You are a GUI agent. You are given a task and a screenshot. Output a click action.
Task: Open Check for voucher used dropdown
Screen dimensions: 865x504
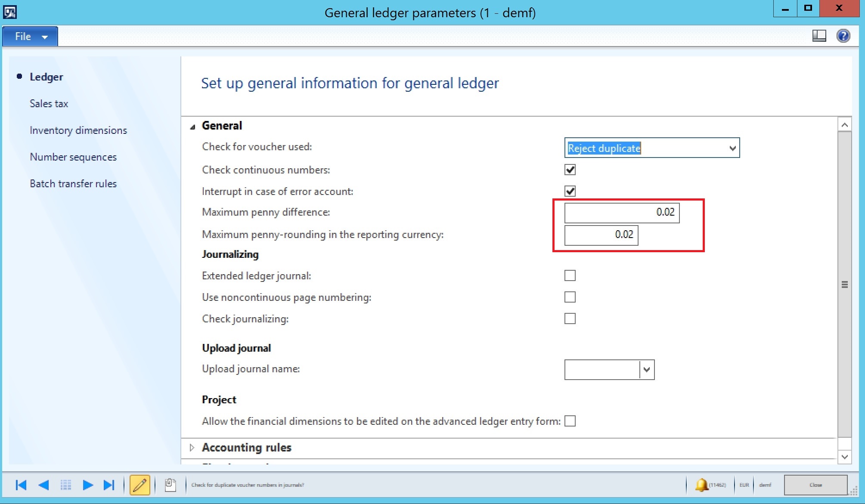tap(732, 148)
